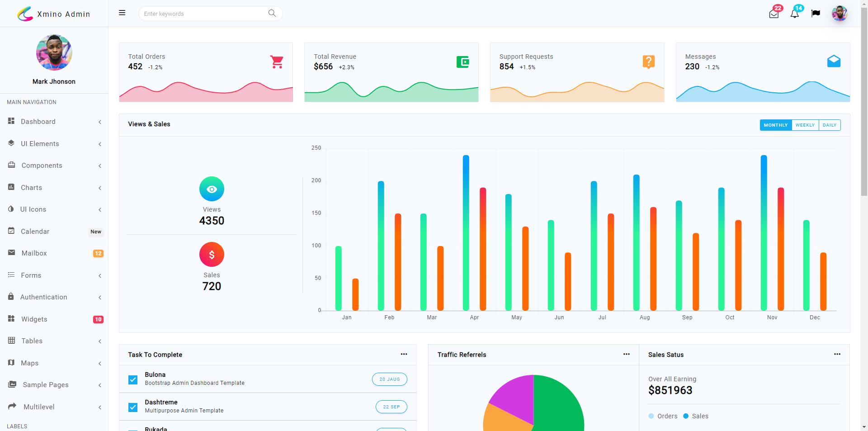
Task: Toggle the hamburger sidebar menu icon
Action: (122, 13)
